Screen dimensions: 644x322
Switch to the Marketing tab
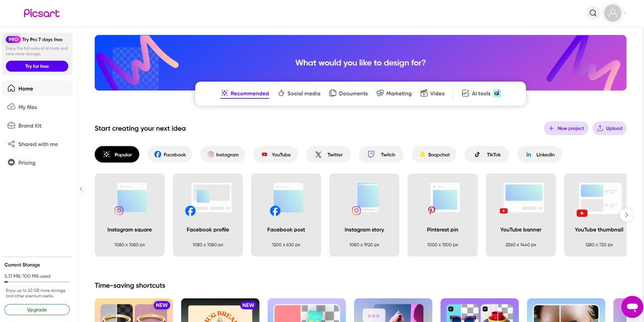tap(394, 94)
